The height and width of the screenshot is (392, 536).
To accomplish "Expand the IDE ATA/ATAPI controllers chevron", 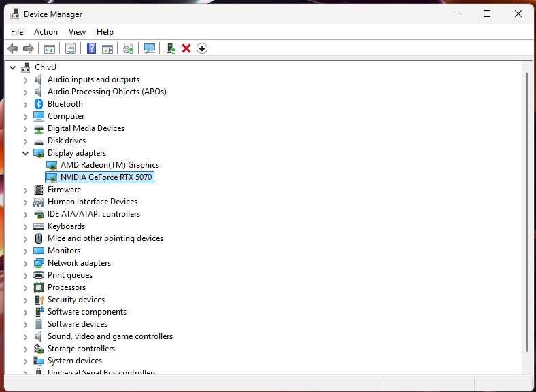I will point(25,215).
